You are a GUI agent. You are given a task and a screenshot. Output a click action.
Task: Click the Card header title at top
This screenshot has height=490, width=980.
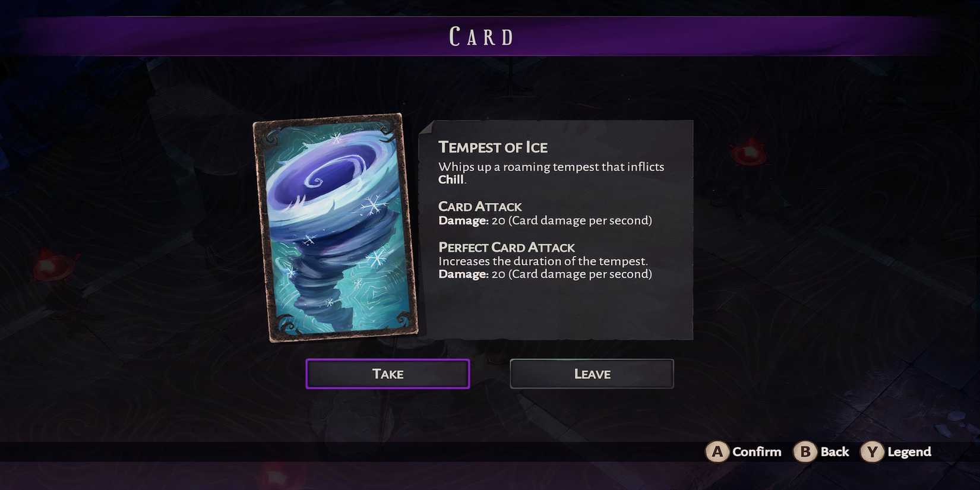[482, 37]
